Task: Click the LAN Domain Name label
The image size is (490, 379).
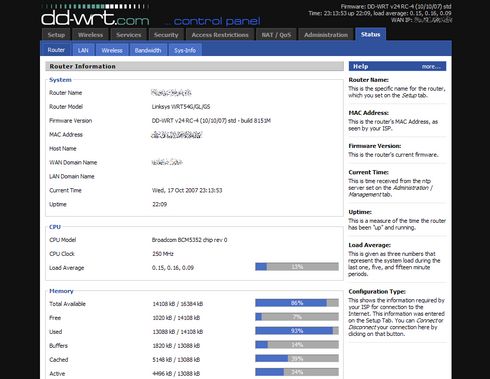Action: point(72,177)
